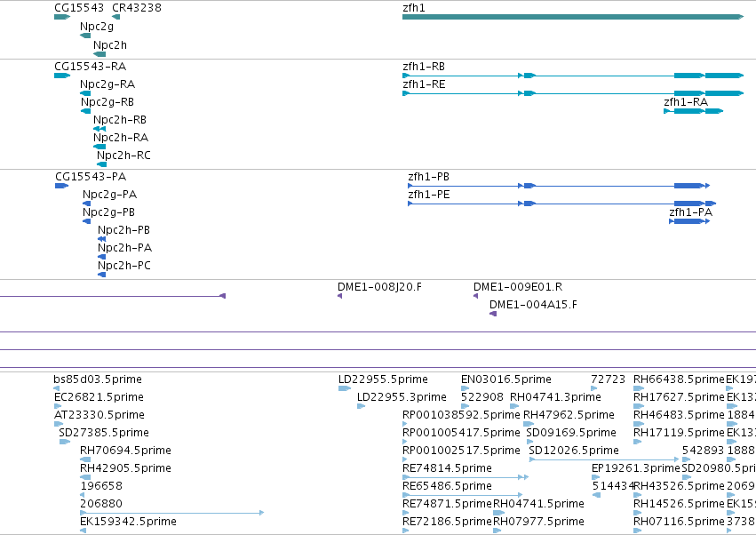Click the CG15543-RA transcript label

(x=90, y=66)
